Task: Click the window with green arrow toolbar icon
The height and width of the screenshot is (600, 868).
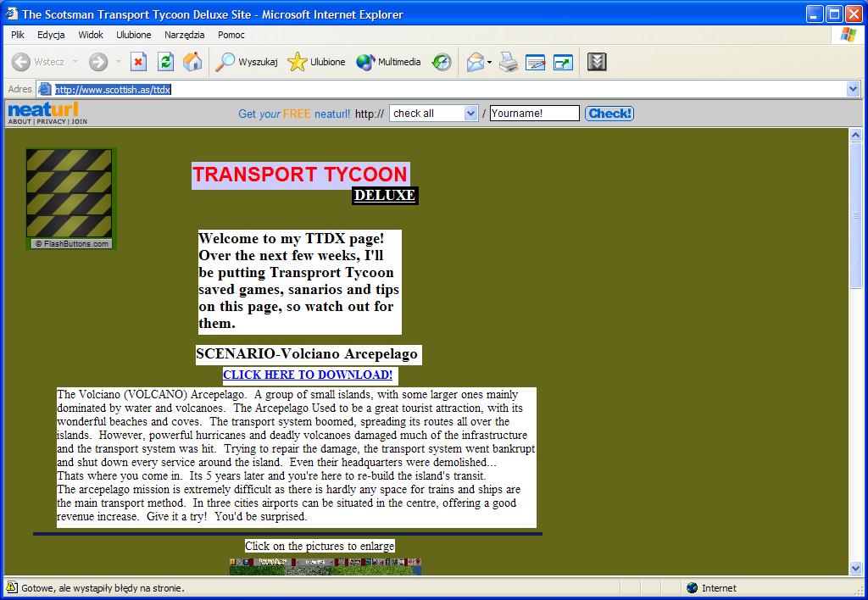Action: 563,62
